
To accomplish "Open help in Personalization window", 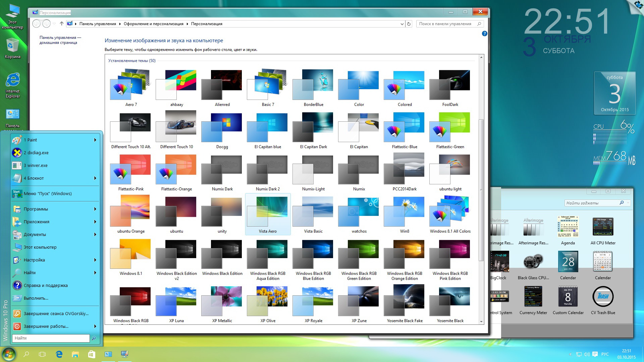I will pos(484,34).
